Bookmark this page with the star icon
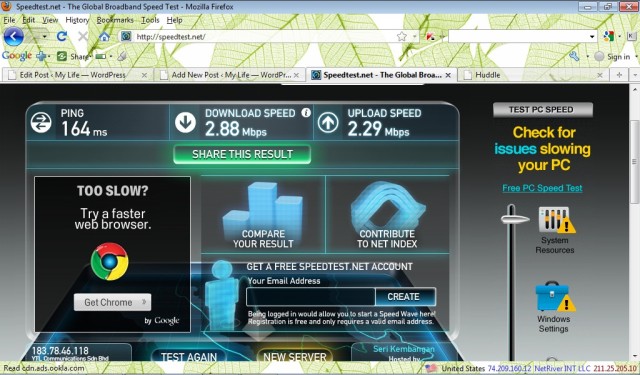Screen dimensions: 640x375 [x=402, y=36]
